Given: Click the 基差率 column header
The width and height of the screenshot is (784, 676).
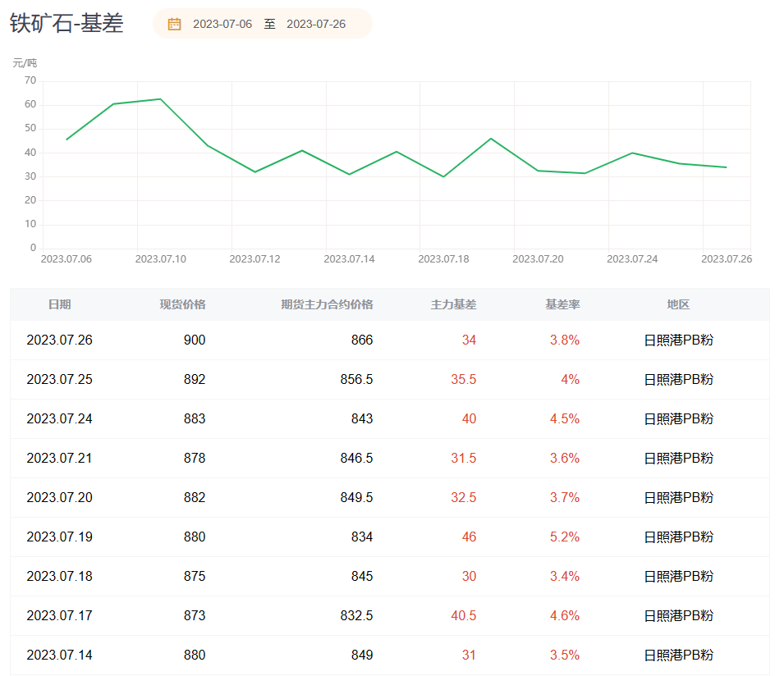Looking at the screenshot, I should (562, 304).
